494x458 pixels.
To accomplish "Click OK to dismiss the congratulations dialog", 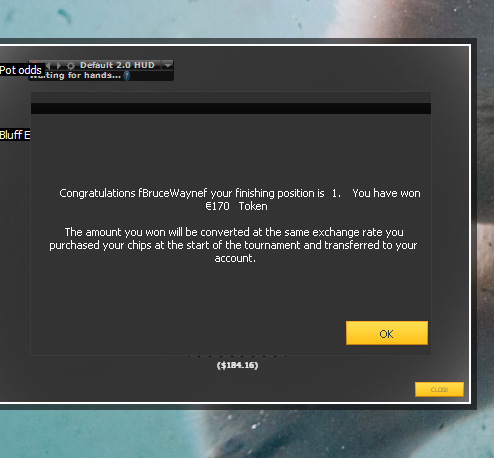I will click(x=387, y=333).
